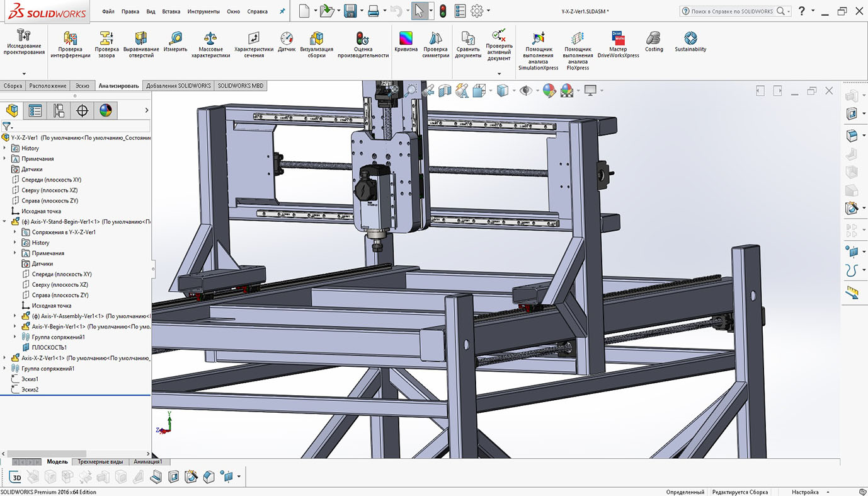
Task: Expand the manager panel tabs with the right arrow
Action: pyautogui.click(x=147, y=111)
